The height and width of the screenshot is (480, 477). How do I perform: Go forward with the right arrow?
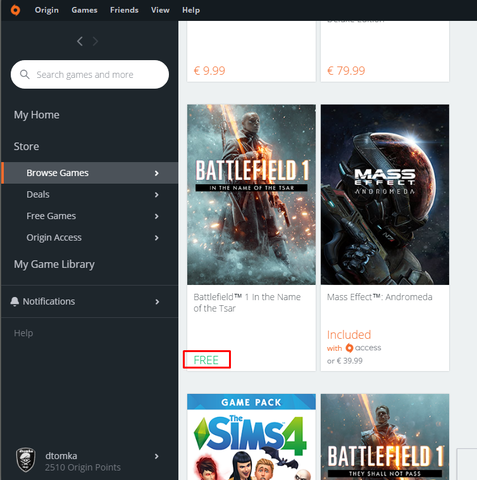tap(95, 41)
